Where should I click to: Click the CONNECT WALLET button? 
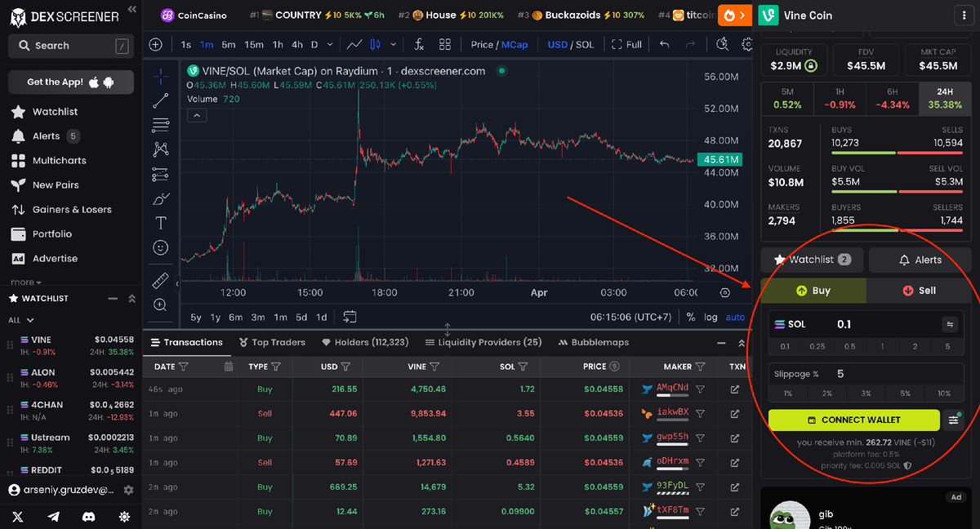[853, 420]
